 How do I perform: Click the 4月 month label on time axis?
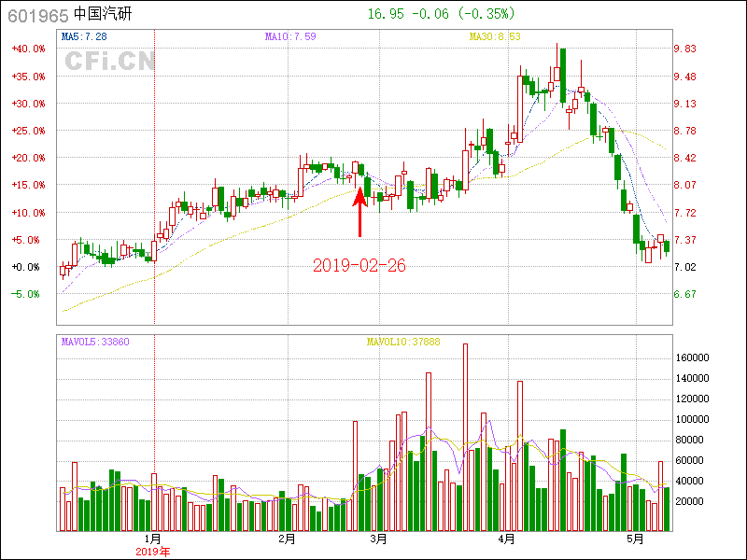click(507, 539)
